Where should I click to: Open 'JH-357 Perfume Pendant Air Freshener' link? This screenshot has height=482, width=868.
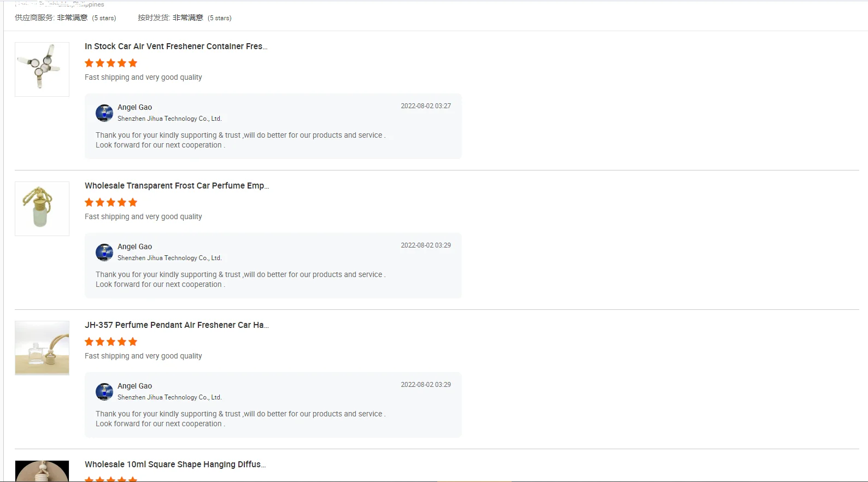pyautogui.click(x=177, y=325)
